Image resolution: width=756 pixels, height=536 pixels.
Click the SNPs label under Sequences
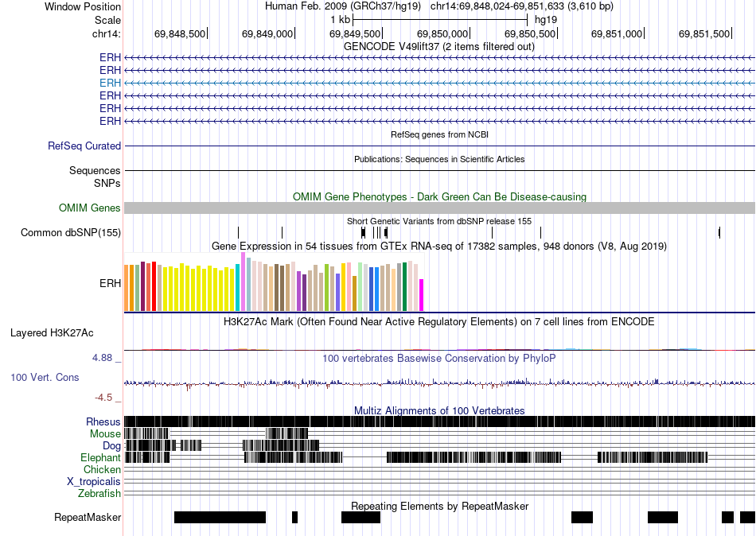tap(107, 183)
